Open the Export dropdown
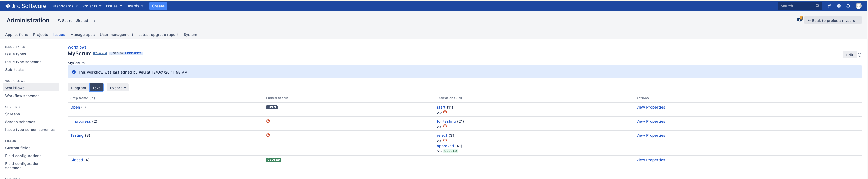This screenshot has height=179, width=868. [x=118, y=88]
